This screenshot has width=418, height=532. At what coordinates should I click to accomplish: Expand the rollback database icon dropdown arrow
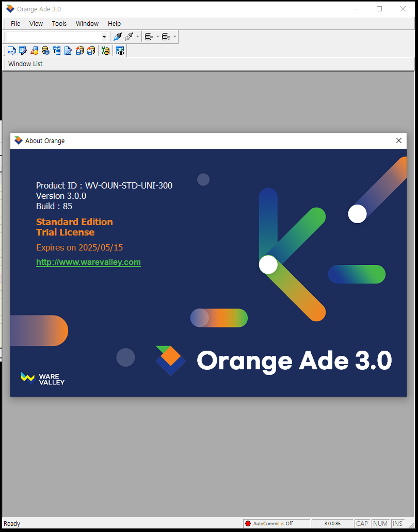coord(175,37)
